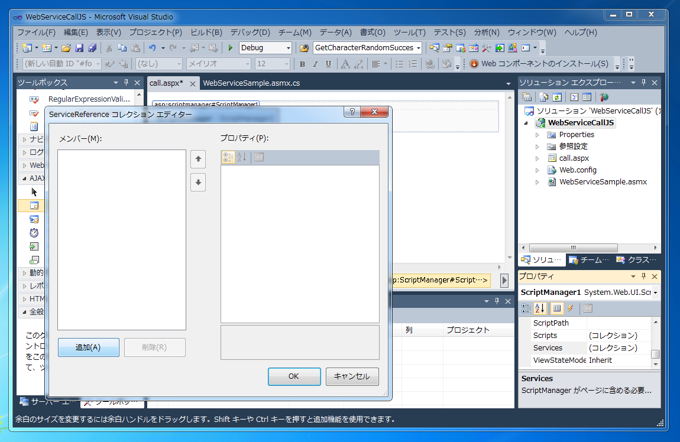Click the 追加(A) button
The width and height of the screenshot is (680, 442).
coord(88,347)
